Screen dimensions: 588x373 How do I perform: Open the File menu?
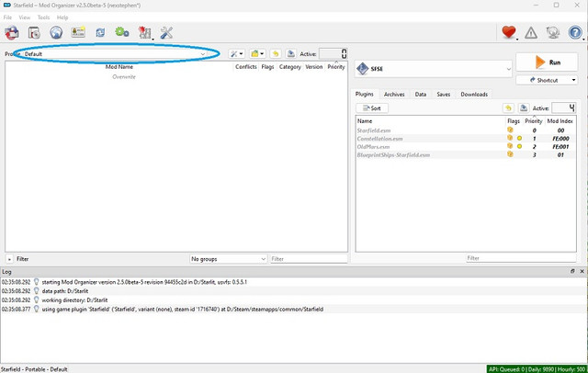pos(7,17)
